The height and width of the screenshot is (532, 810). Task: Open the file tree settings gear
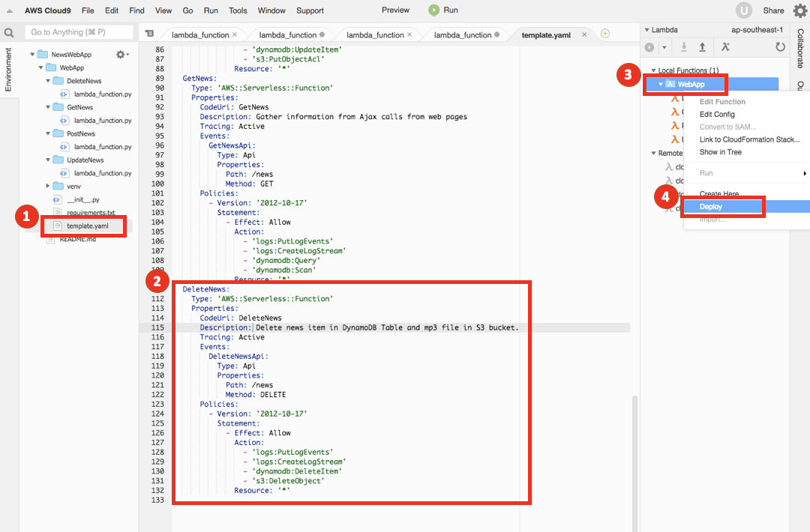120,54
